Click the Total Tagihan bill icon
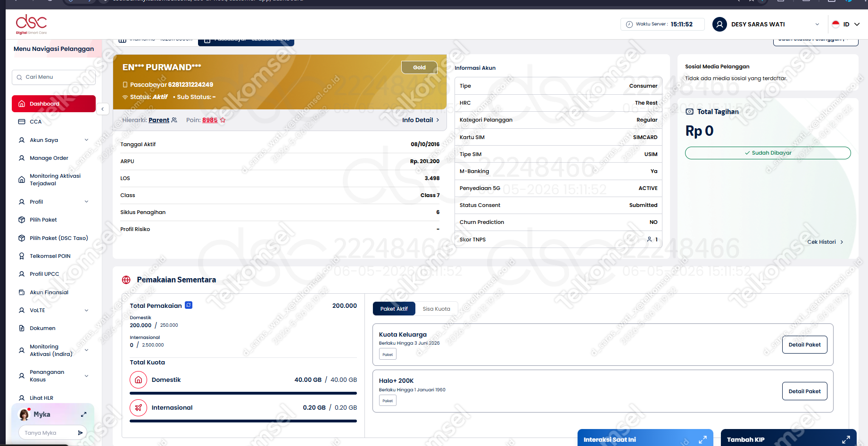Image resolution: width=868 pixels, height=446 pixels. [690, 112]
